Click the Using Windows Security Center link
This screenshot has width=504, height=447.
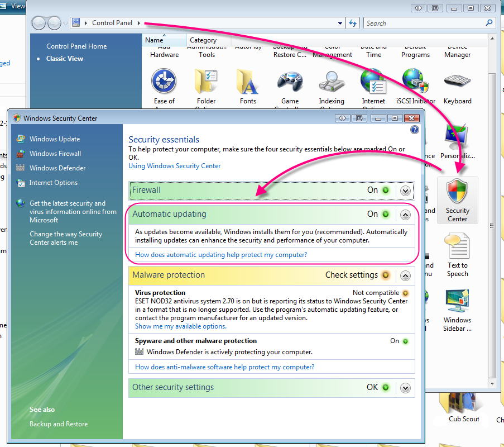click(174, 166)
